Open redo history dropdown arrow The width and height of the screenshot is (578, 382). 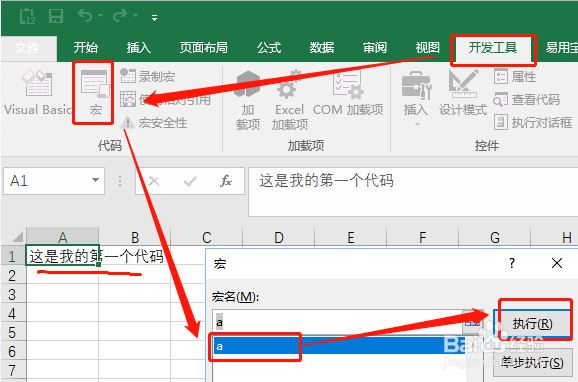pos(136,16)
